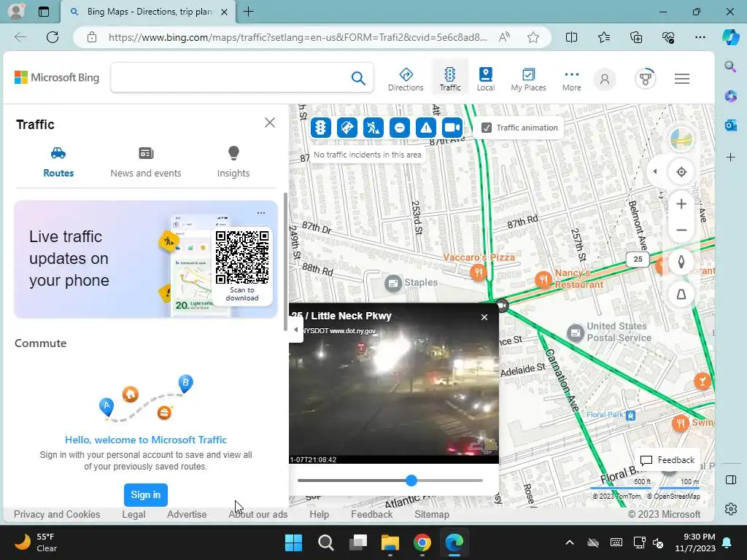Image resolution: width=747 pixels, height=560 pixels.
Task: Open the map Feedback button
Action: (667, 460)
